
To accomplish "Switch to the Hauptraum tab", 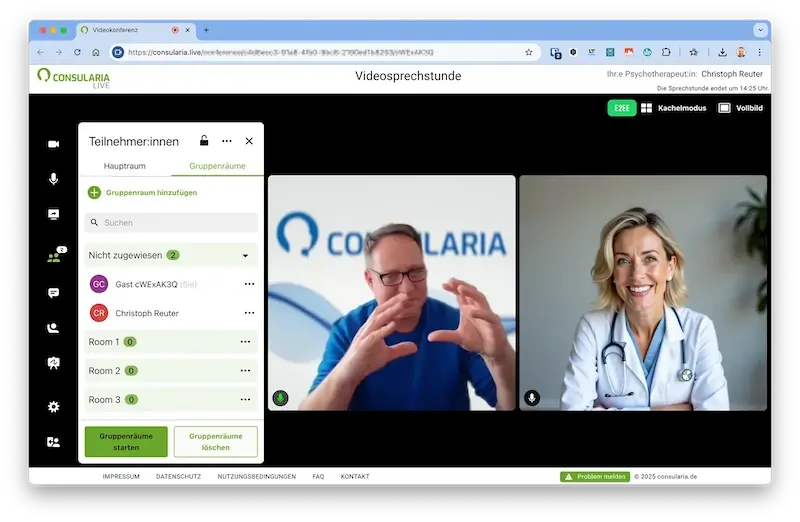I will [x=124, y=166].
